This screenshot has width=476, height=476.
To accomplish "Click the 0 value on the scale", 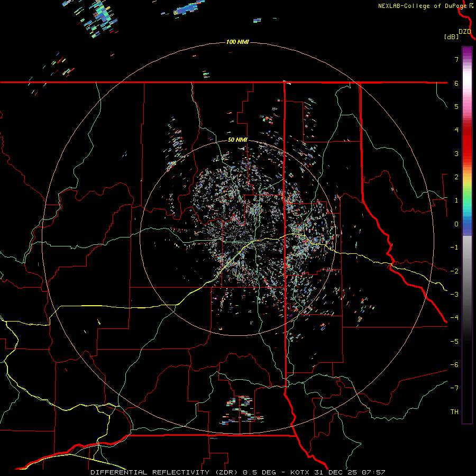I will pyautogui.click(x=456, y=224).
